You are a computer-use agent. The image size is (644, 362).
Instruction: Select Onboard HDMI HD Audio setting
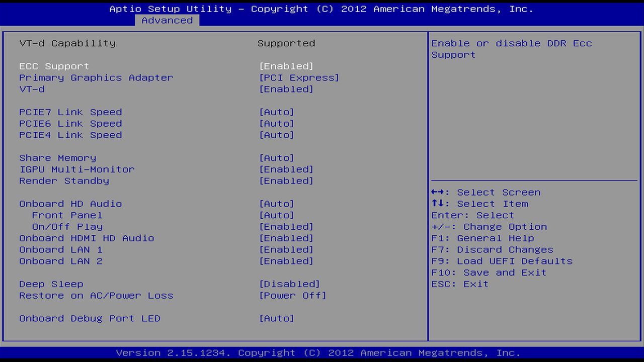(87, 238)
